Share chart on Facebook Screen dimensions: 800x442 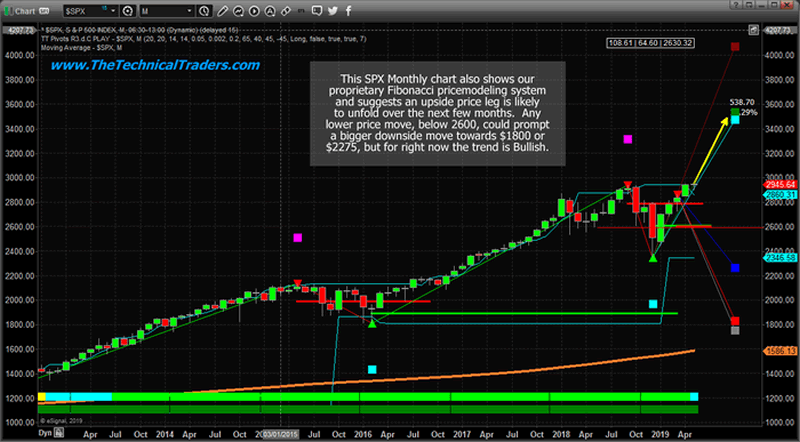(x=348, y=11)
